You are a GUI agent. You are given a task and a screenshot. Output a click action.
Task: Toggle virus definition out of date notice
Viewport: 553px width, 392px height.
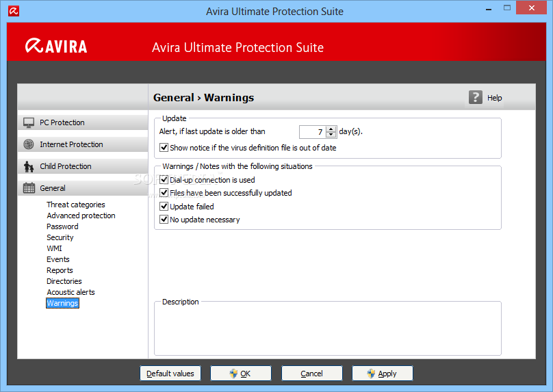[x=164, y=147]
